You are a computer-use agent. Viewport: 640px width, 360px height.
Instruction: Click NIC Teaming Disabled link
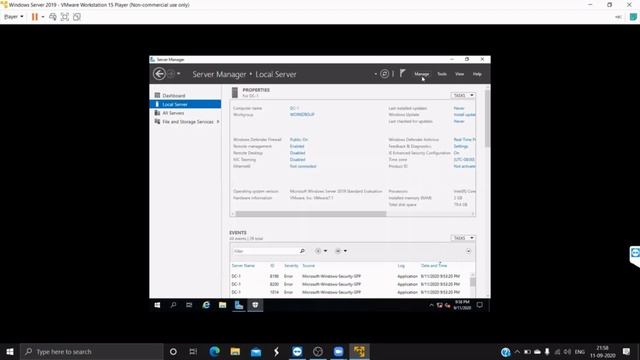click(x=298, y=160)
